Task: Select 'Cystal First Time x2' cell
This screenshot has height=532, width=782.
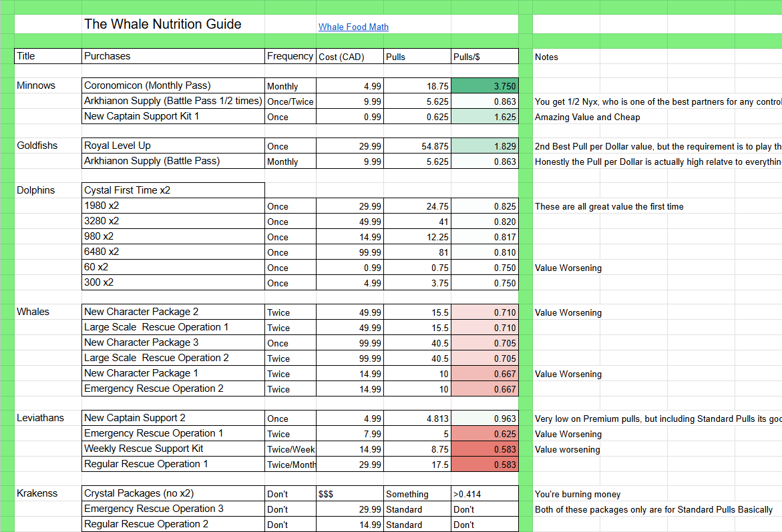Action: pyautogui.click(x=173, y=190)
